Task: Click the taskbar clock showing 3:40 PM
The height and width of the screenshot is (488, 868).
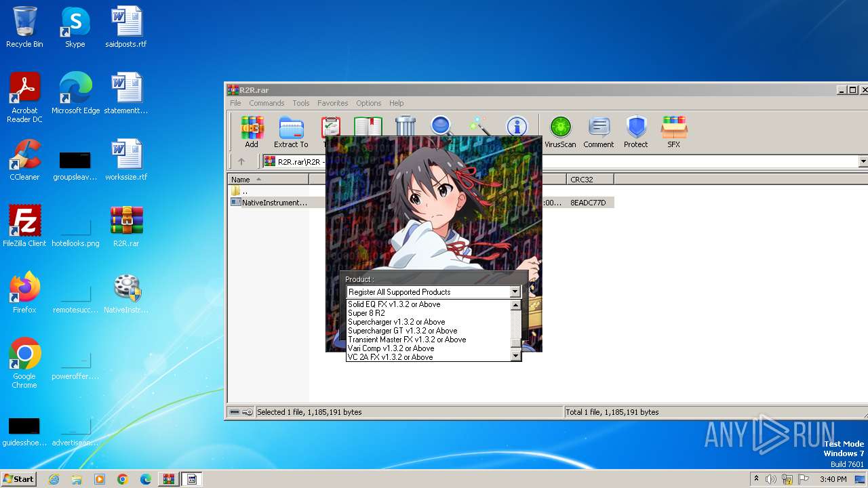Action: 833,479
